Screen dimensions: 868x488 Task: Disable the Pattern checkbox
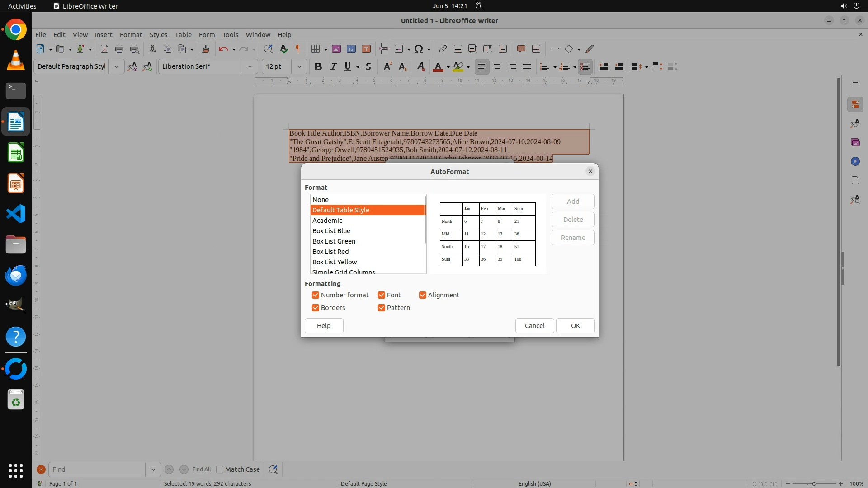382,308
